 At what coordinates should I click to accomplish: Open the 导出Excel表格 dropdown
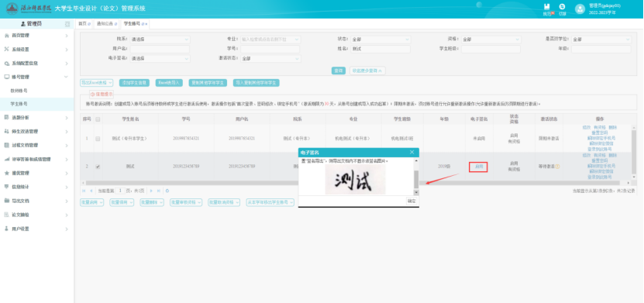tap(97, 82)
